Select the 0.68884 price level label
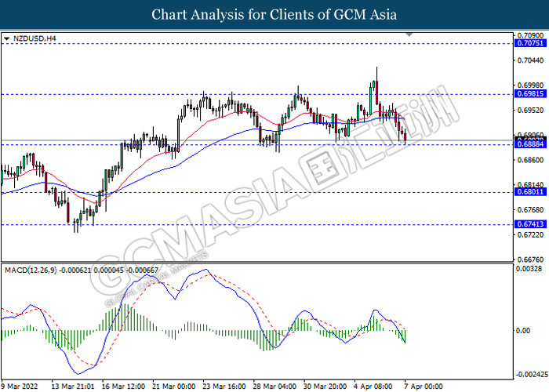Screen dimensions: 549x392 click(x=530, y=144)
